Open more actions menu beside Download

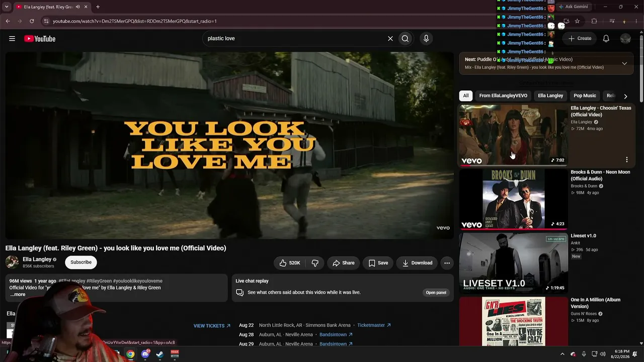pyautogui.click(x=447, y=263)
